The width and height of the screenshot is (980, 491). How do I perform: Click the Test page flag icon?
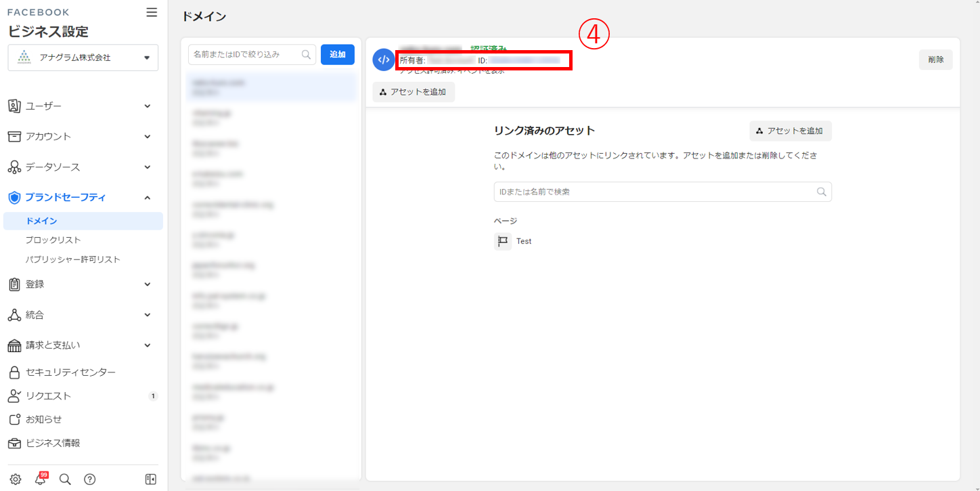click(502, 241)
